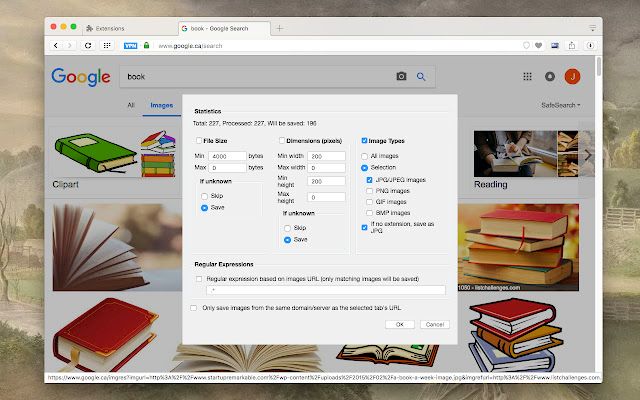640x400 pixels.
Task: Search by image using camera icon
Action: click(401, 76)
